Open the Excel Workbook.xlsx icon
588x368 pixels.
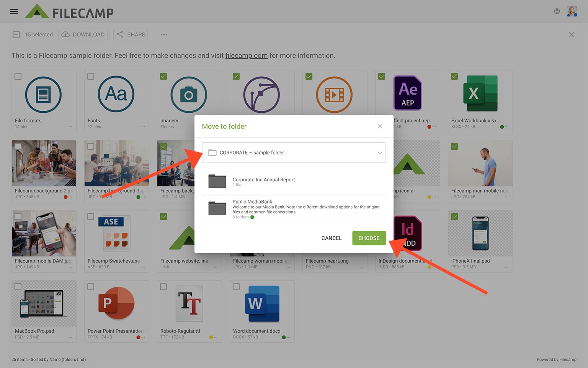(480, 93)
